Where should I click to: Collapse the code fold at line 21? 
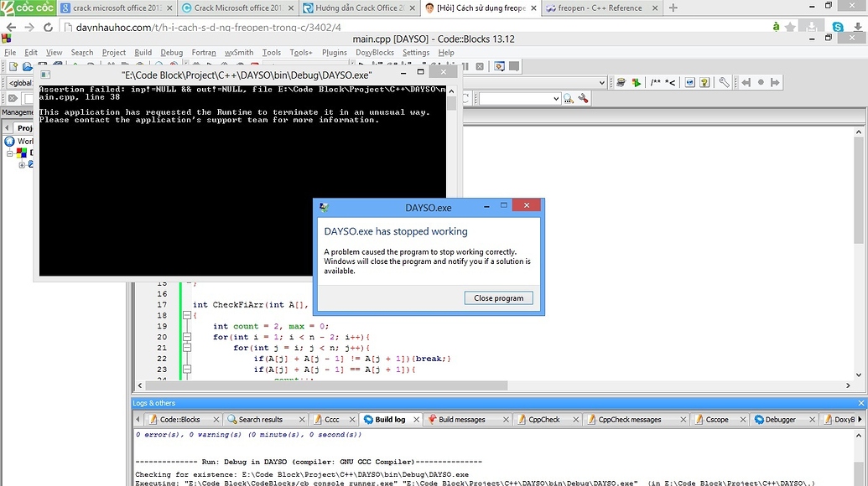point(187,348)
